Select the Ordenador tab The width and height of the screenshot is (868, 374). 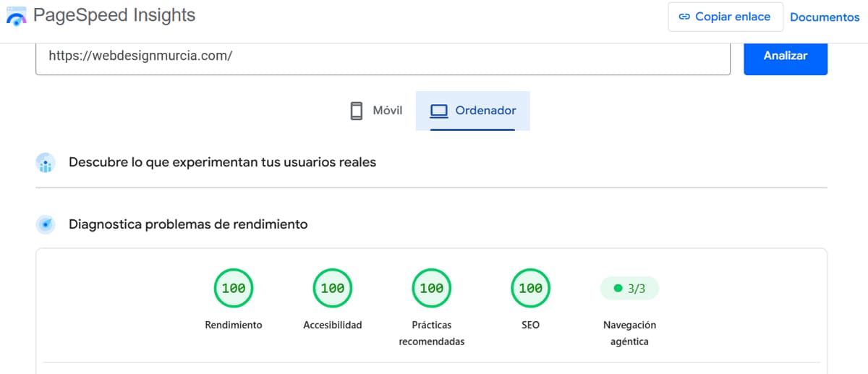(473, 111)
